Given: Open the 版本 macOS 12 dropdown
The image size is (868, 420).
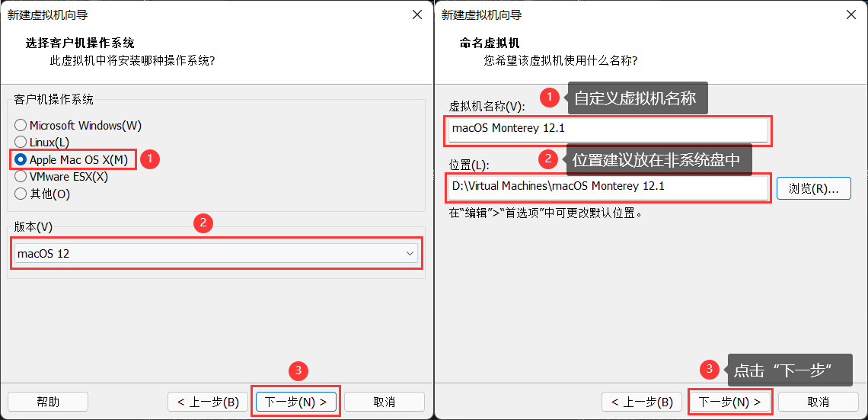Looking at the screenshot, I should point(216,254).
